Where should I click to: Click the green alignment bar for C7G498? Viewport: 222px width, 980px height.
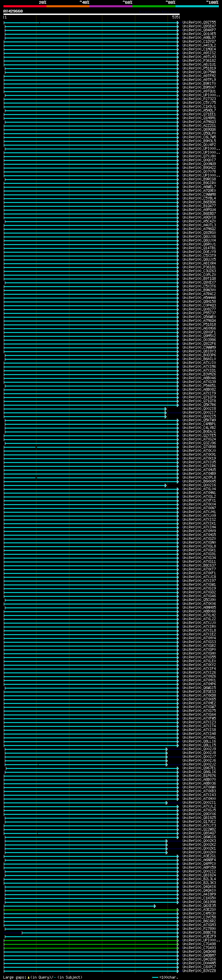[91, 944]
